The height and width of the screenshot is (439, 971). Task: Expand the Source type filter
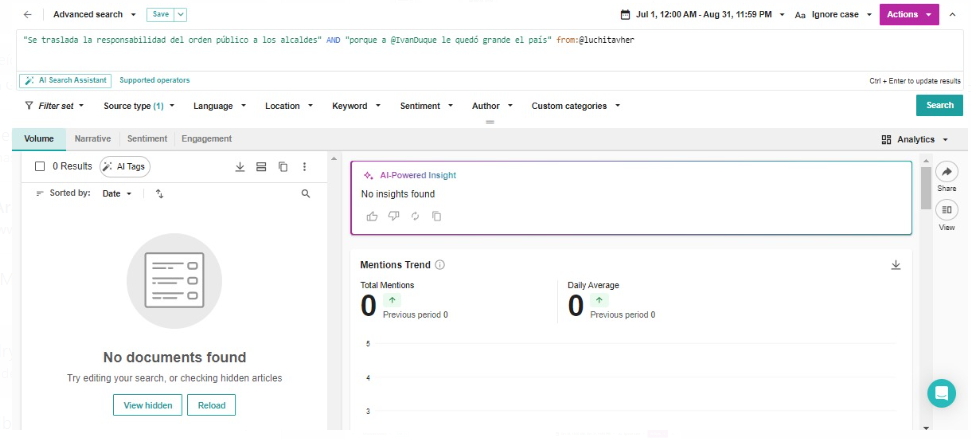pos(139,106)
